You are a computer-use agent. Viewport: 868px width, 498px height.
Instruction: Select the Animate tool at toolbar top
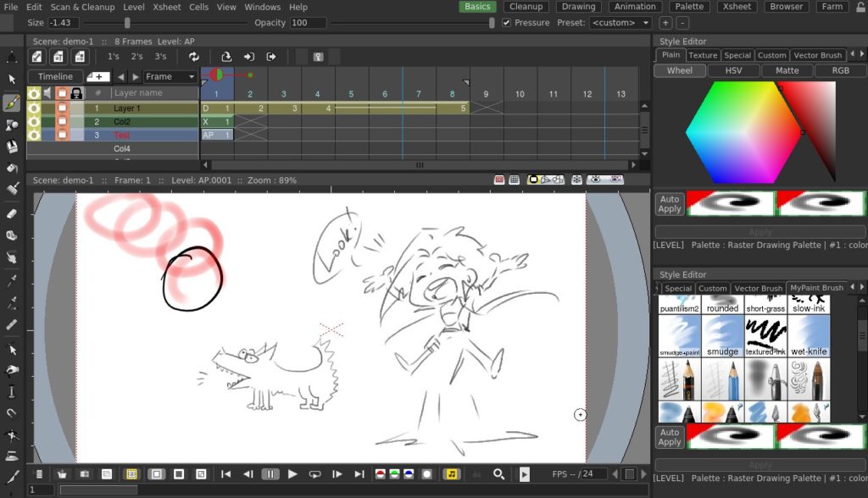tap(10, 58)
